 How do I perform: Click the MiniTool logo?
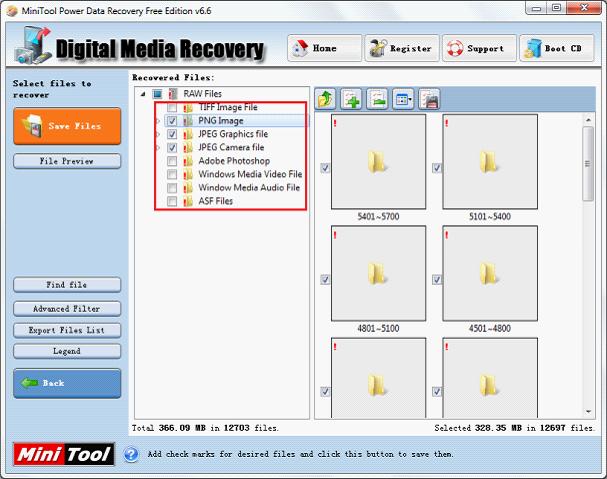[64, 454]
